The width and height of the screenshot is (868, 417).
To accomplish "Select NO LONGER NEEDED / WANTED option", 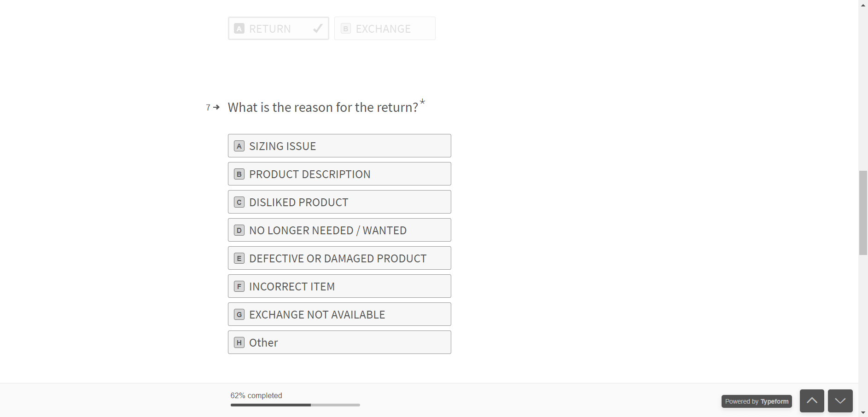I will pyautogui.click(x=339, y=230).
